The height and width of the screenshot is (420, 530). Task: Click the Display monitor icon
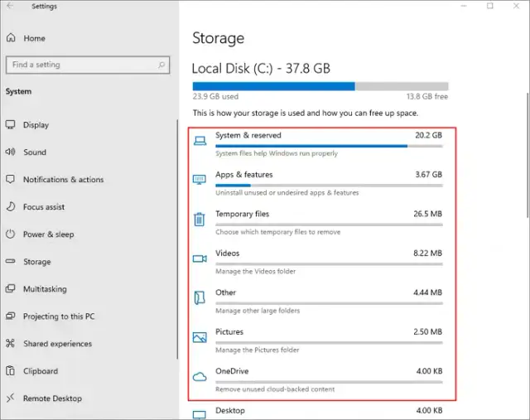(x=10, y=124)
